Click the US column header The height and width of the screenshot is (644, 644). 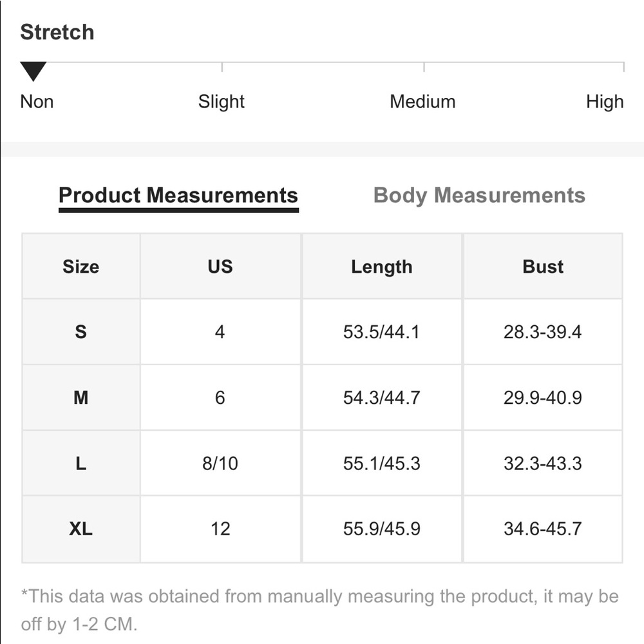pyautogui.click(x=220, y=267)
